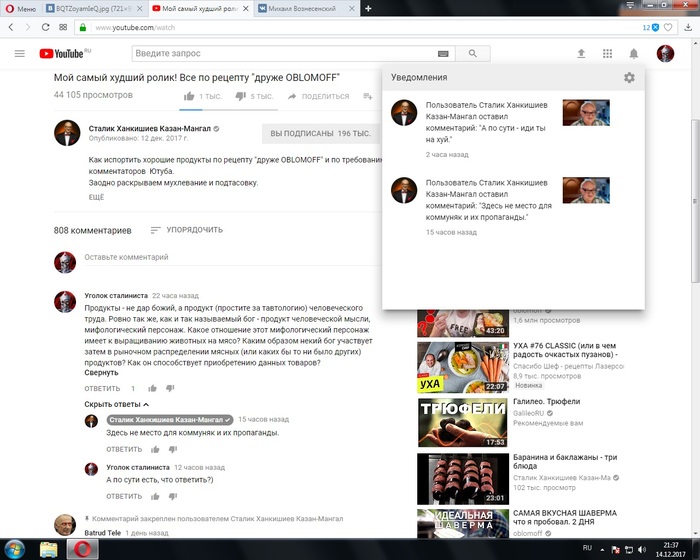Screen dimensions: 700x560
Task: Open the account avatar menu
Action: pos(665,54)
